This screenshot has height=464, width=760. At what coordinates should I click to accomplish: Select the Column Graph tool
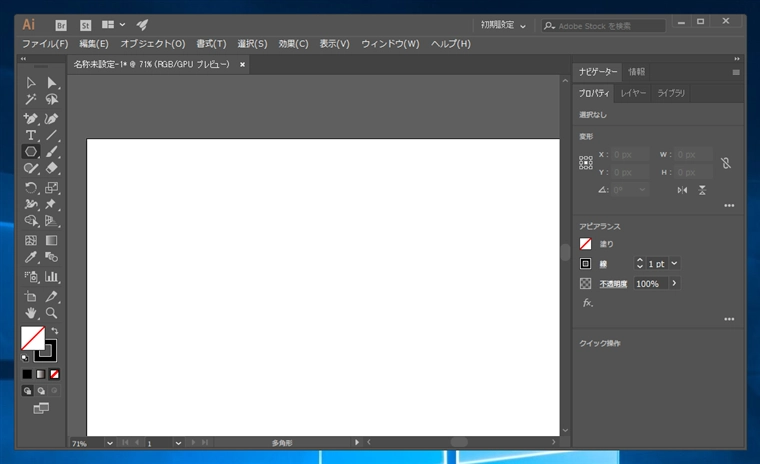51,276
